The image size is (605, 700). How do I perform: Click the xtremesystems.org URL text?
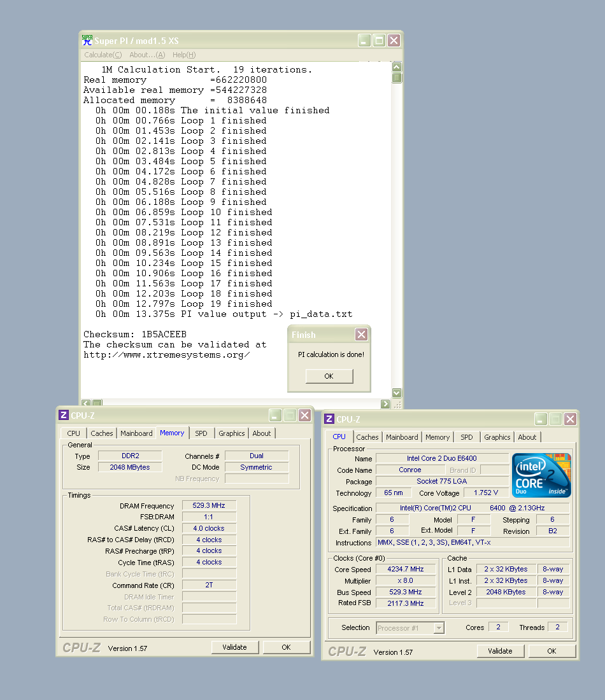pyautogui.click(x=166, y=355)
